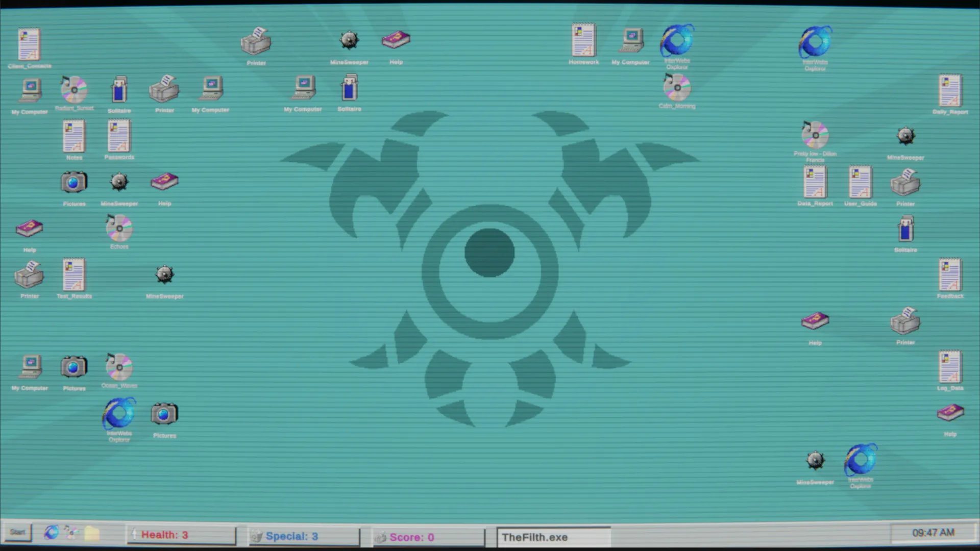Open the Homework document icon
The width and height of the screenshot is (980, 551).
pyautogui.click(x=583, y=40)
